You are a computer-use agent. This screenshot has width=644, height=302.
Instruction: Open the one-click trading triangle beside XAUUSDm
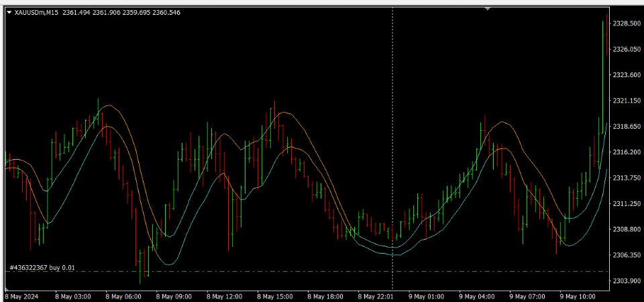[x=9, y=13]
